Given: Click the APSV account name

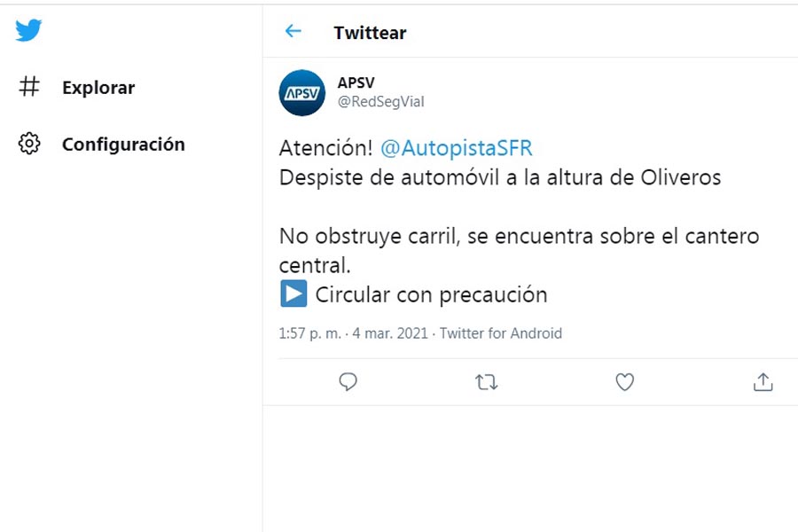Looking at the screenshot, I should tap(356, 82).
